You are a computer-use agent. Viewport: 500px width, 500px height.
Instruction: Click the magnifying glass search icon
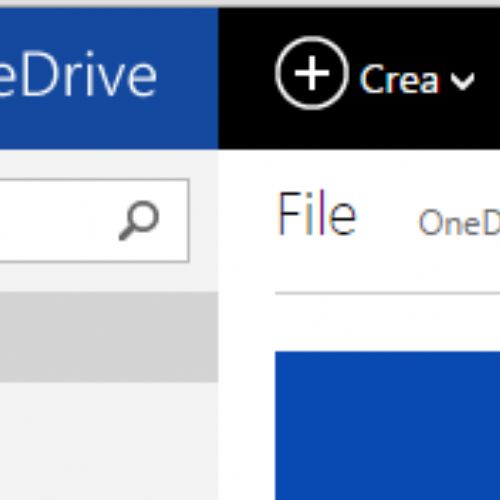point(139,220)
